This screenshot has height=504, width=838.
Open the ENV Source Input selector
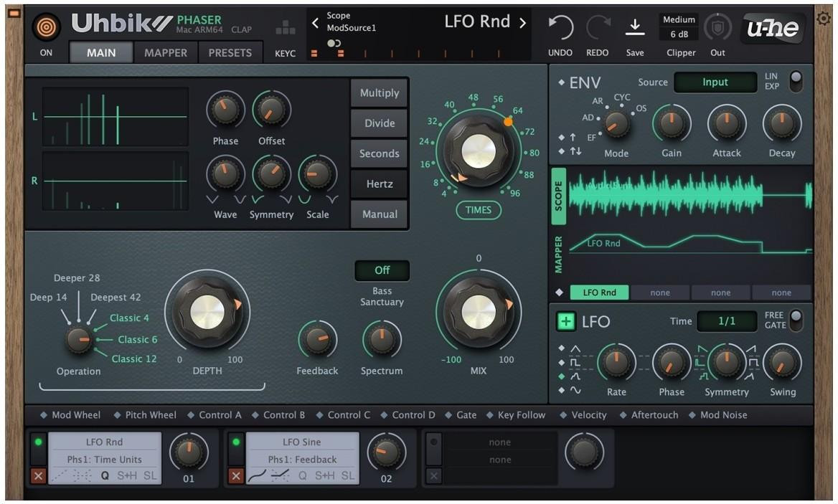coord(715,82)
